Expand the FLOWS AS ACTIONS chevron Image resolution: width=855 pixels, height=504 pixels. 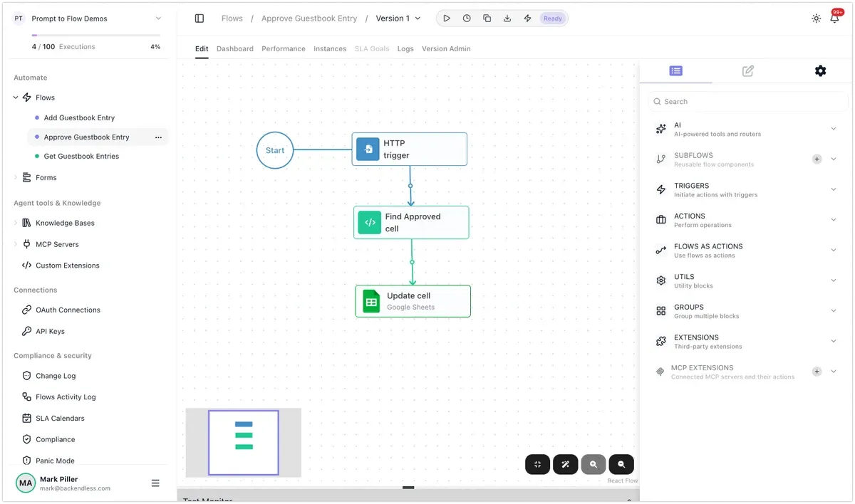834,251
